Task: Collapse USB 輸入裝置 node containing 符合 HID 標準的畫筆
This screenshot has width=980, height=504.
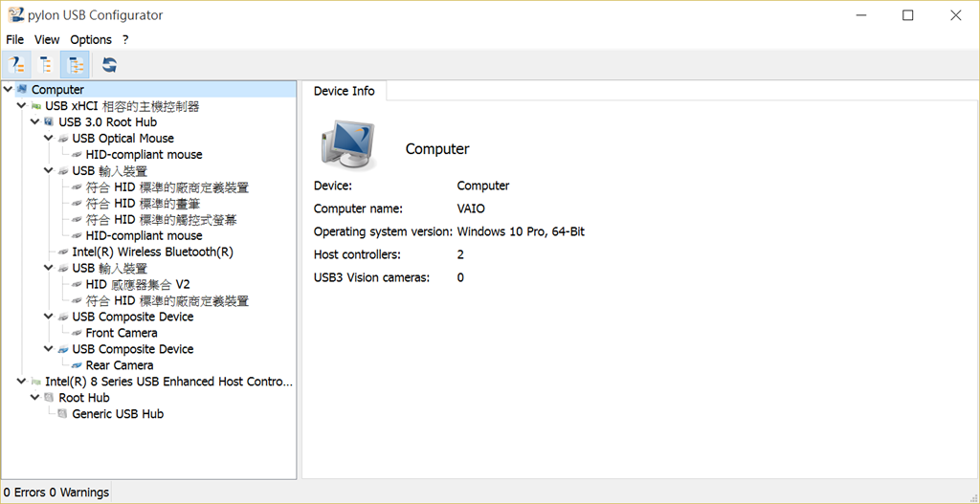Action: (49, 170)
